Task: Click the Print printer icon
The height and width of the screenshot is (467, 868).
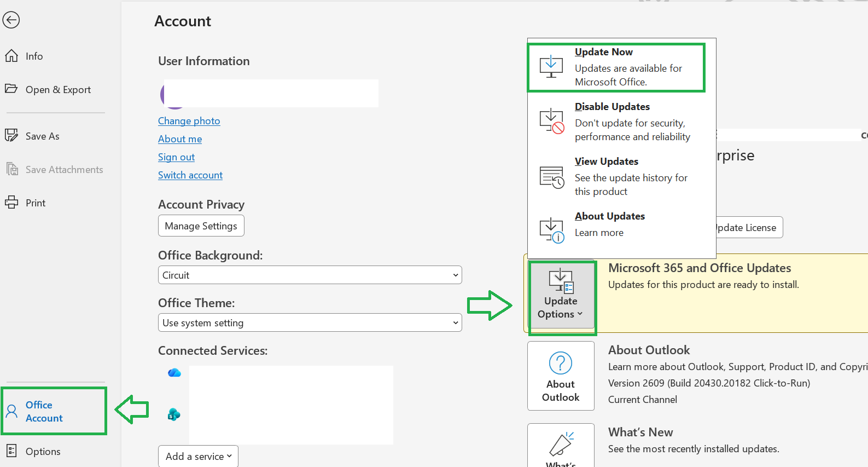Action: pyautogui.click(x=11, y=203)
